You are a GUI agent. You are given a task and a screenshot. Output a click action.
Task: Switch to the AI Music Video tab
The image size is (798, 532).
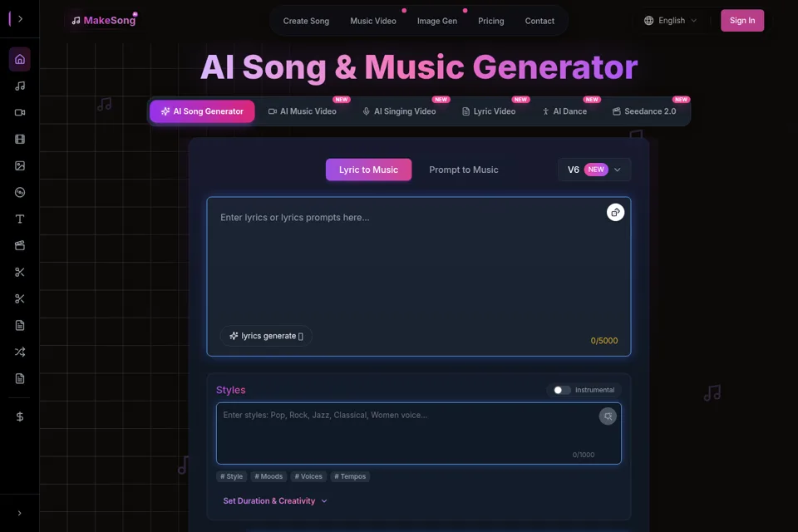[x=303, y=111]
